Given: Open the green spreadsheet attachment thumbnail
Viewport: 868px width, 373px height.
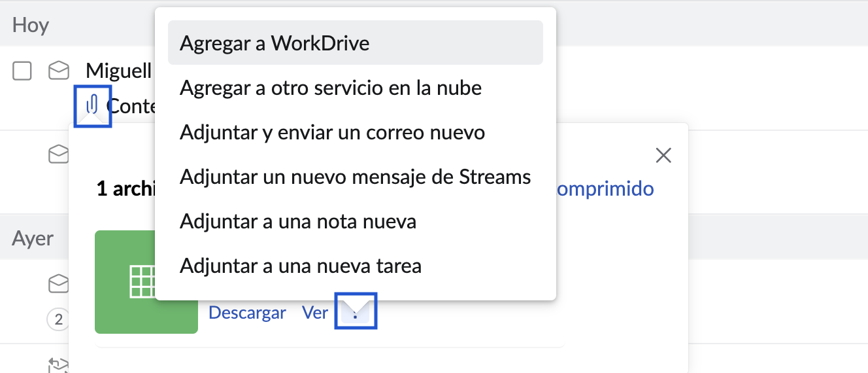Looking at the screenshot, I should pyautogui.click(x=146, y=282).
